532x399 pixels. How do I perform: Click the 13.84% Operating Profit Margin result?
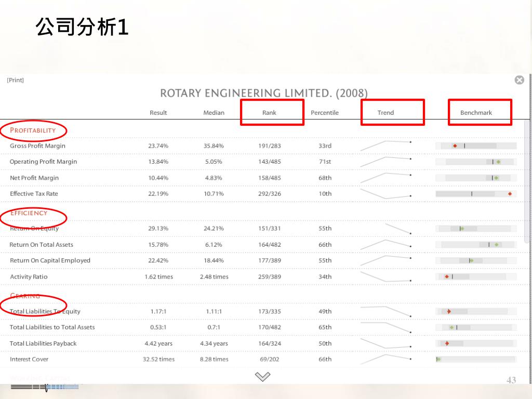[x=158, y=162]
